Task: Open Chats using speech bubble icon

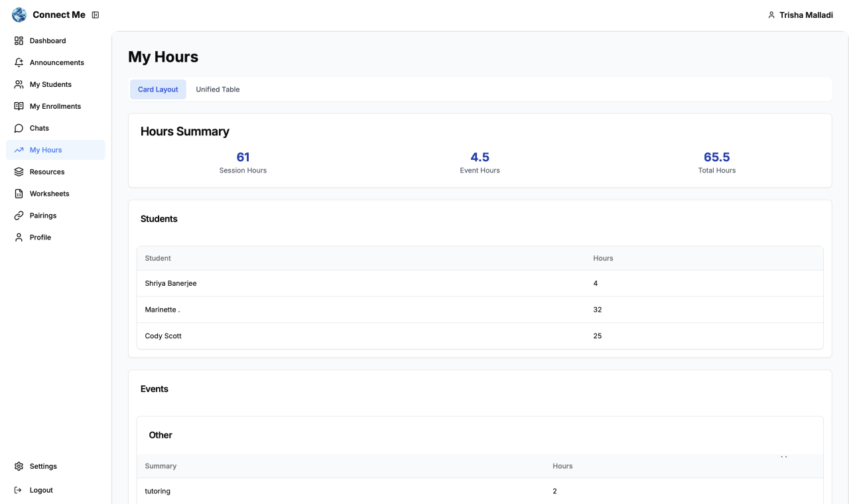Action: 19,128
